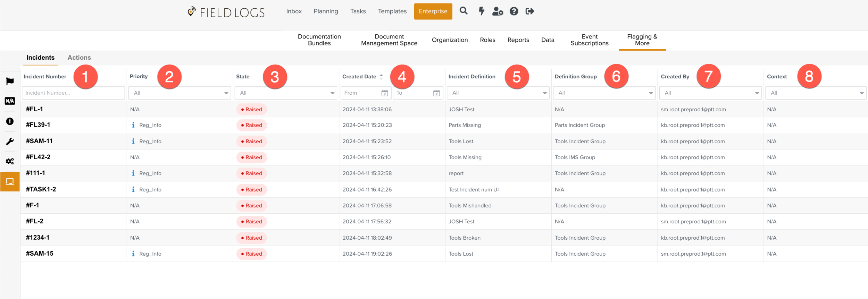
Task: Open the Created By filter dropdown
Action: pyautogui.click(x=710, y=93)
